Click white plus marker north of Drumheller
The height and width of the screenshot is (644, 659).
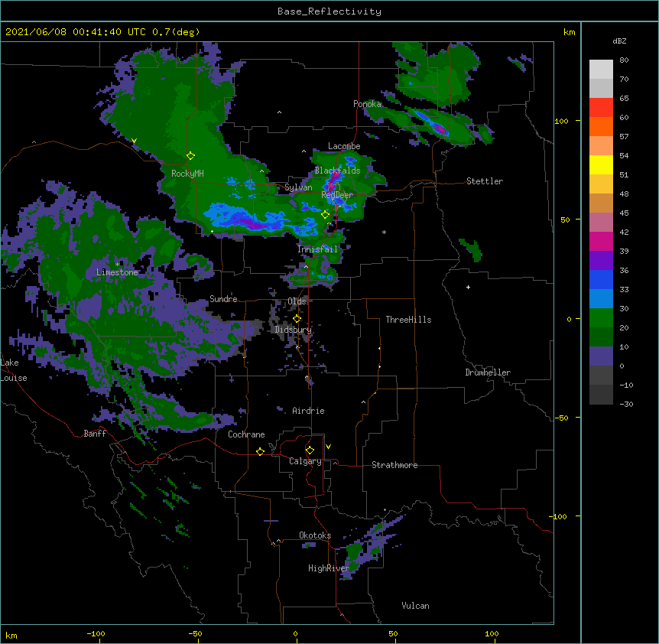click(468, 287)
